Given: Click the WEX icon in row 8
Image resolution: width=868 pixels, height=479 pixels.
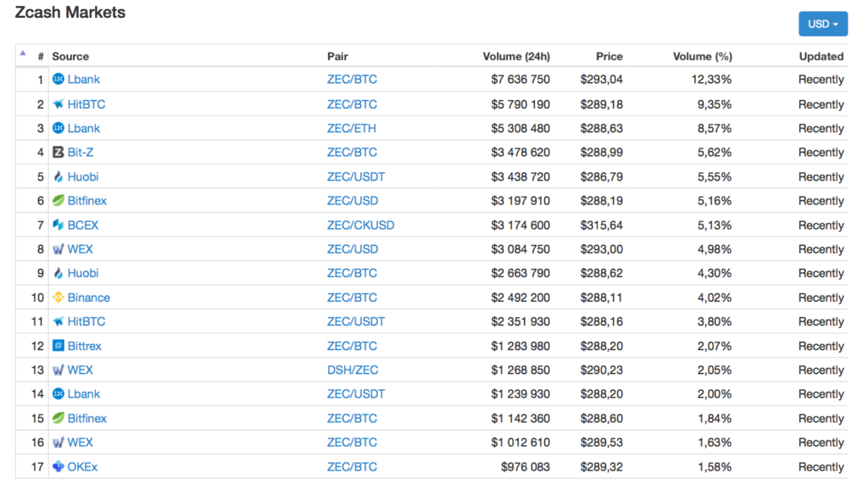Looking at the screenshot, I should [x=58, y=249].
